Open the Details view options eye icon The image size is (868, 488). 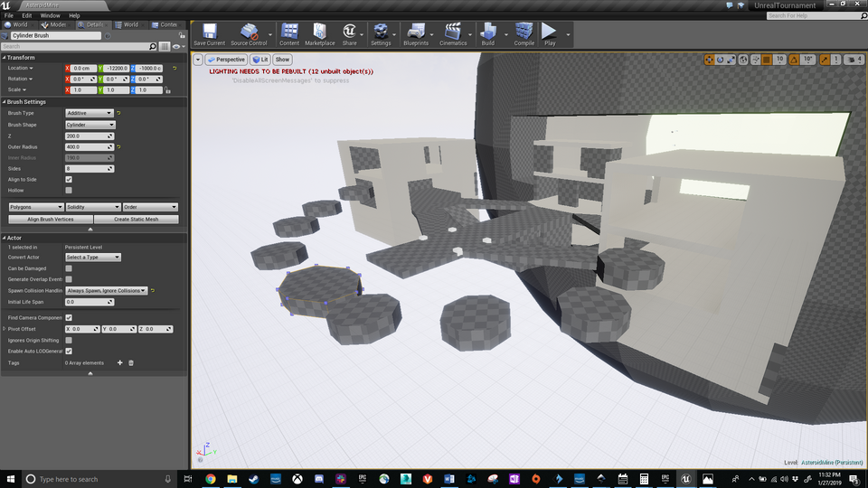[177, 46]
